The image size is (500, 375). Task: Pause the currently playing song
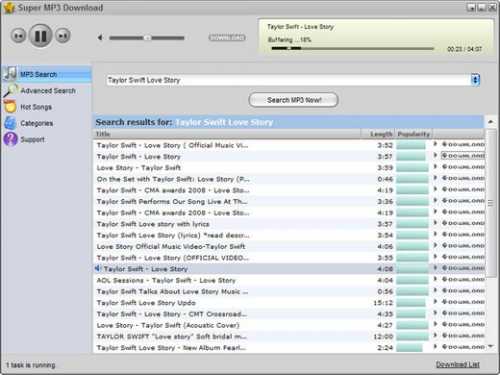click(40, 35)
